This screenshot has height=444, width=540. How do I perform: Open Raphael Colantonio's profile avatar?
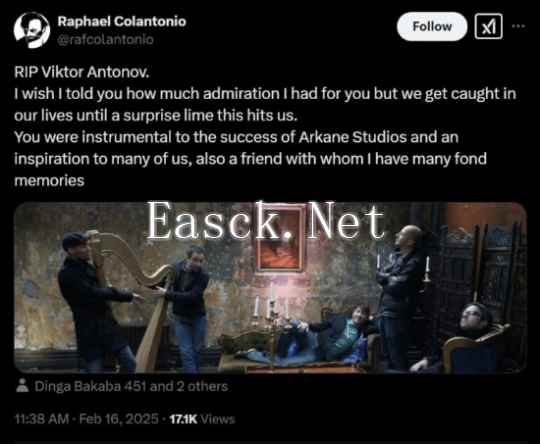click(32, 30)
